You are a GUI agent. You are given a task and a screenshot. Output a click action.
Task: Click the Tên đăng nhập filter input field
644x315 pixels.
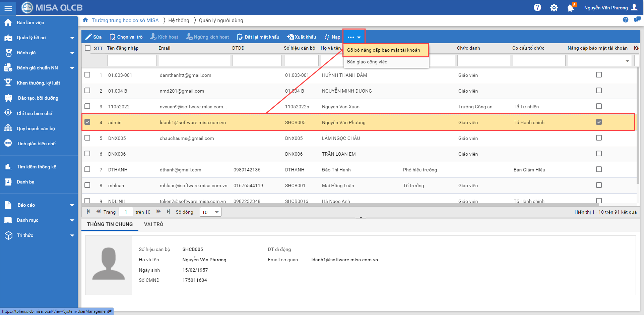pos(132,61)
